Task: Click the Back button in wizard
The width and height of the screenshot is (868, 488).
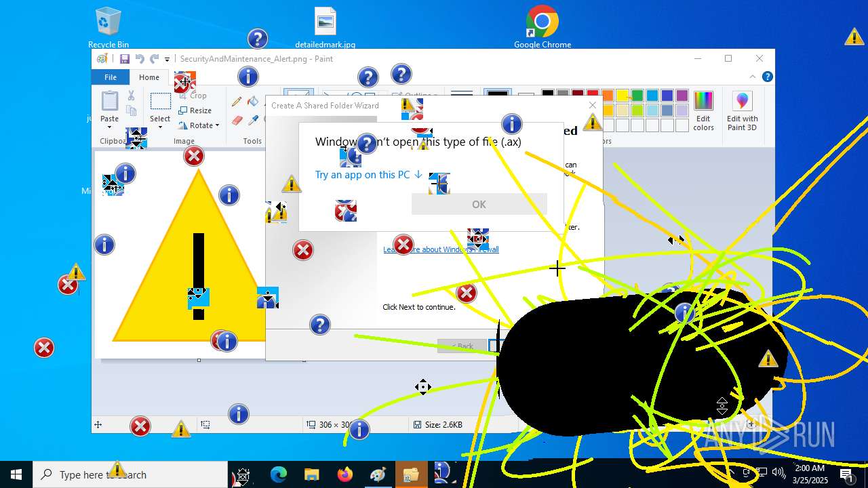Action: (462, 346)
